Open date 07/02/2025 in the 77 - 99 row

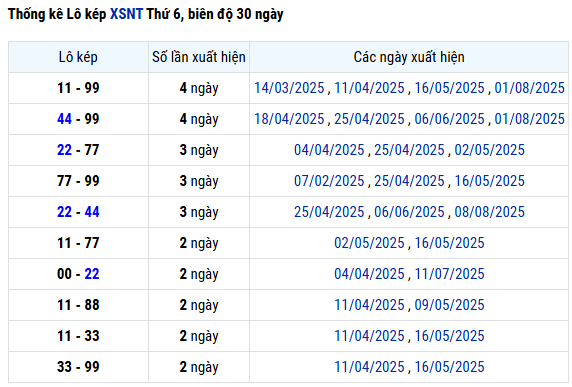(x=329, y=181)
